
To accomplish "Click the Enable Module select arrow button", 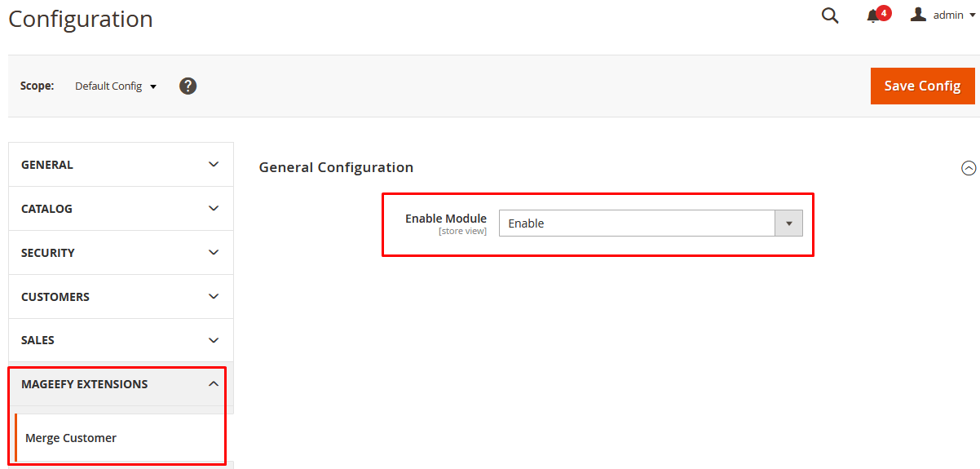I will pos(788,223).
